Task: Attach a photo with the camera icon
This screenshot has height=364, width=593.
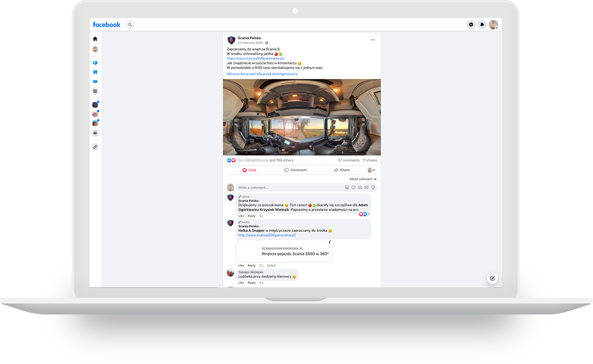Action: click(360, 188)
